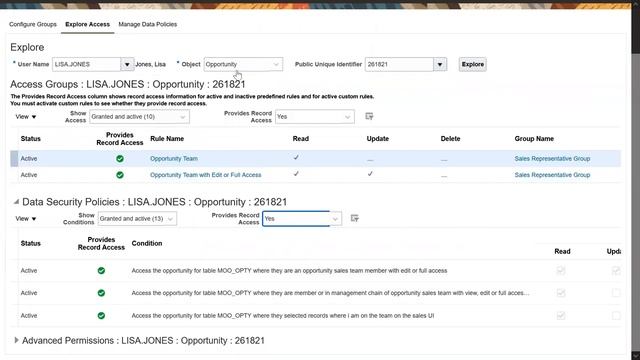Open Show Access dropdown Granted and active (10)

point(139,117)
